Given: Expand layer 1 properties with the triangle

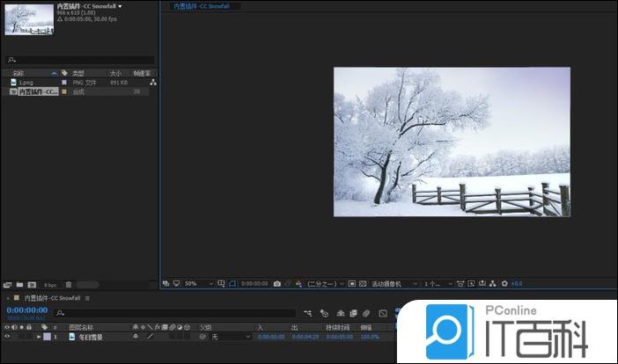Looking at the screenshot, I should 39,337.
